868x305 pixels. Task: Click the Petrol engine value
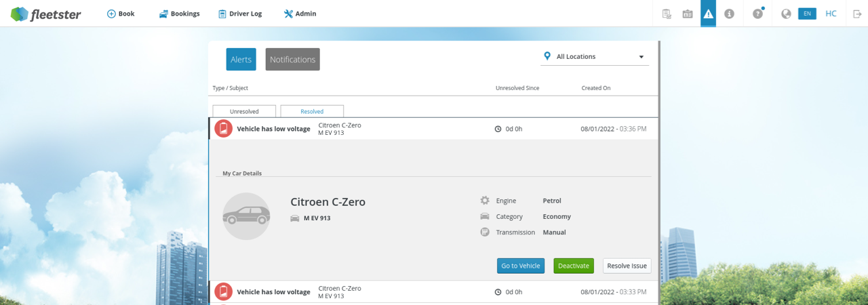[x=552, y=201]
